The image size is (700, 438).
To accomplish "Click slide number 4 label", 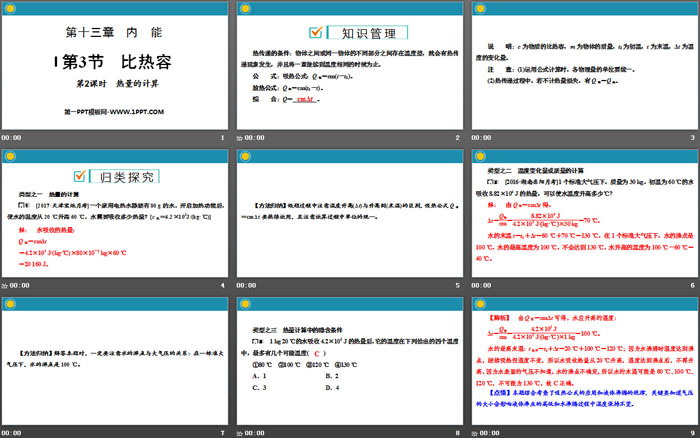I will pos(222,285).
